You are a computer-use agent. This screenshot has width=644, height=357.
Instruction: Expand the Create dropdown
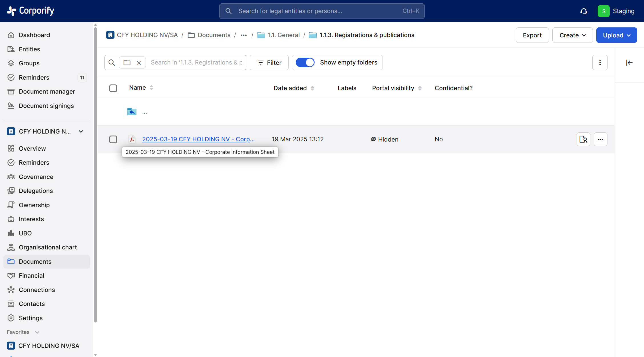coord(572,35)
